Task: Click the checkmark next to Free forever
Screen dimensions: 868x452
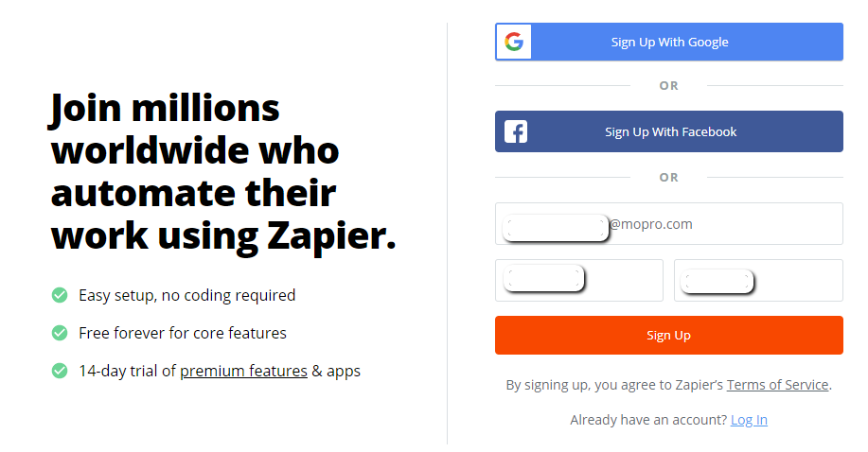Action: point(60,333)
